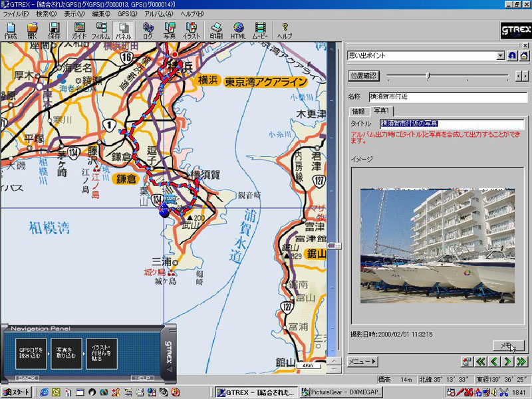Open the メニュー popup button
Screen dimensions: 532x399
pyautogui.click(x=362, y=362)
